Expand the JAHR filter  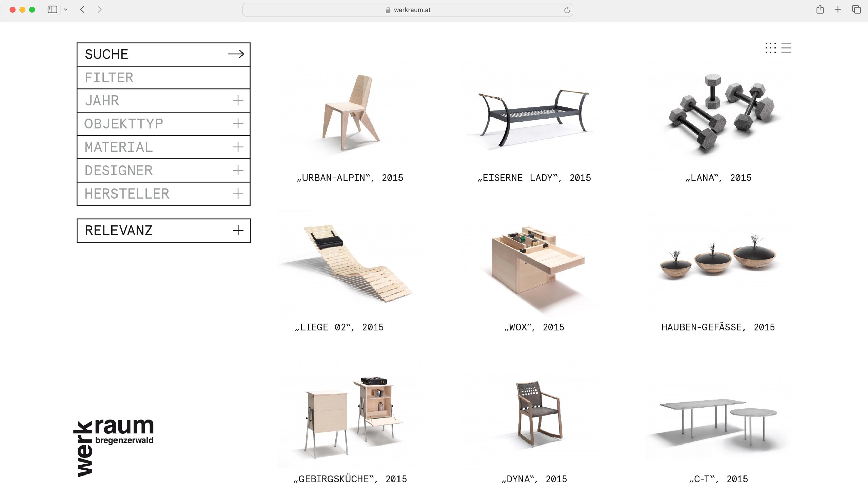point(238,100)
